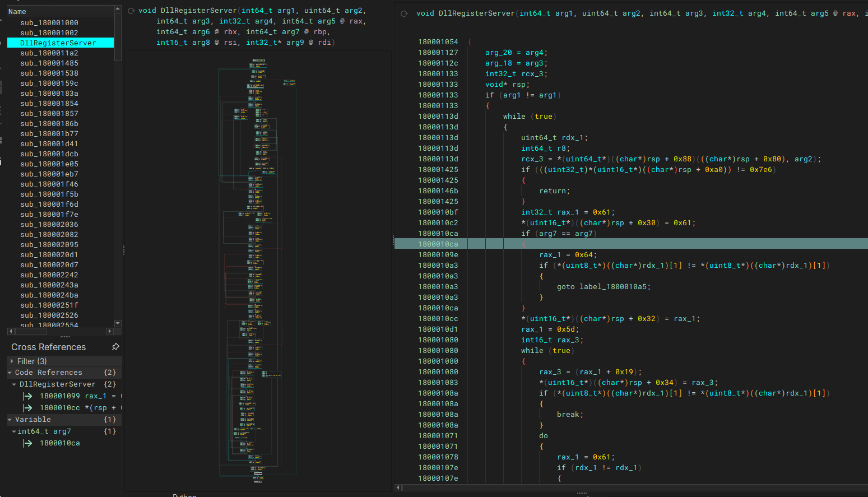Screen dimensions: 868x497
Task: Click the Cross References panel title
Action: tap(48, 347)
